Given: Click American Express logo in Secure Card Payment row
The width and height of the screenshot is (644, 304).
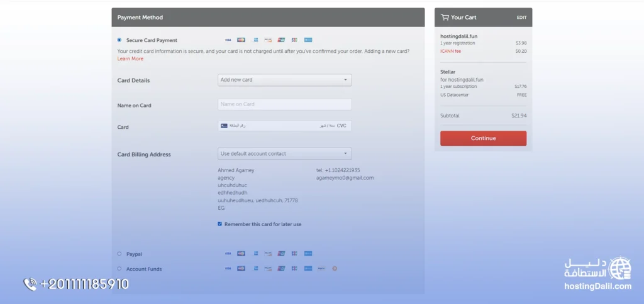Looking at the screenshot, I should tap(255, 40).
